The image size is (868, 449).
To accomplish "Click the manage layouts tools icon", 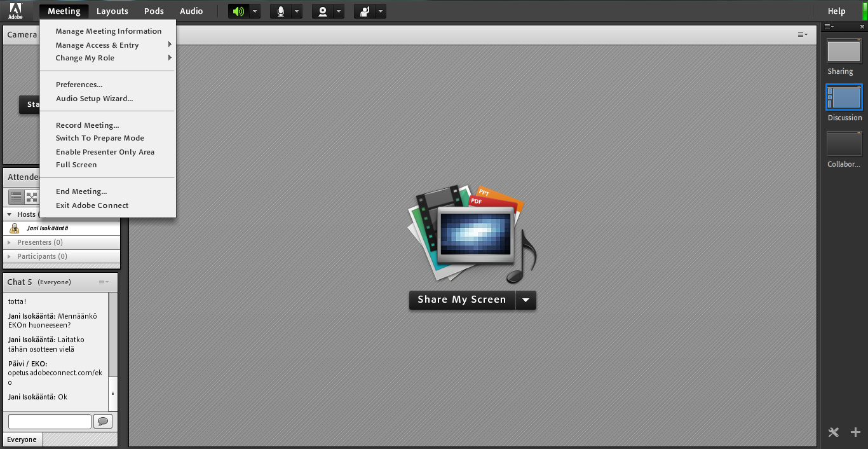I will (x=834, y=432).
